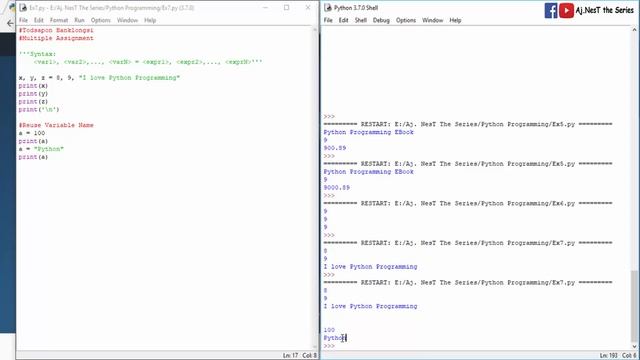Click print('\n') line in editor
This screenshot has height=360, width=640.
pos(39,109)
